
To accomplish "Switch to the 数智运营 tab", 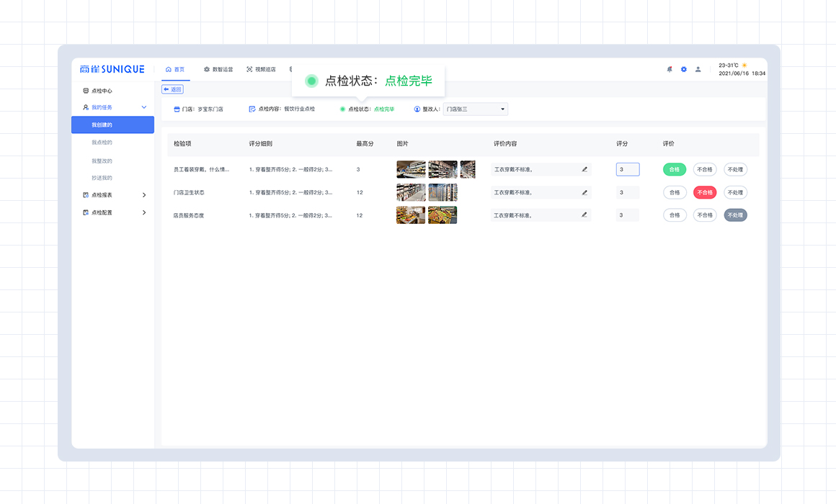I will point(218,70).
